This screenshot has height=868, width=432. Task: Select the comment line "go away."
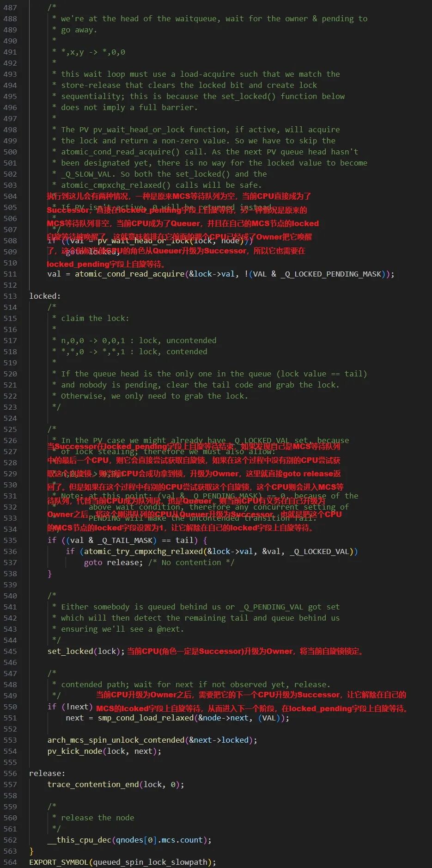79,30
